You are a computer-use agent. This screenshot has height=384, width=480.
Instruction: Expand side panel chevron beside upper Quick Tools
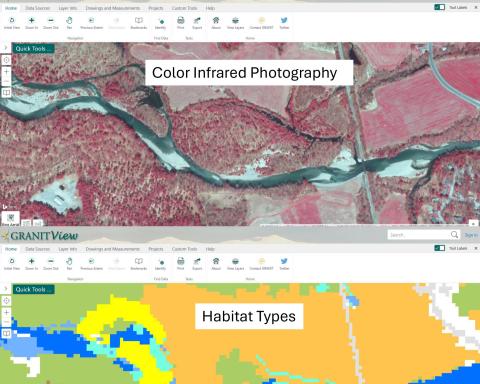(x=5, y=48)
